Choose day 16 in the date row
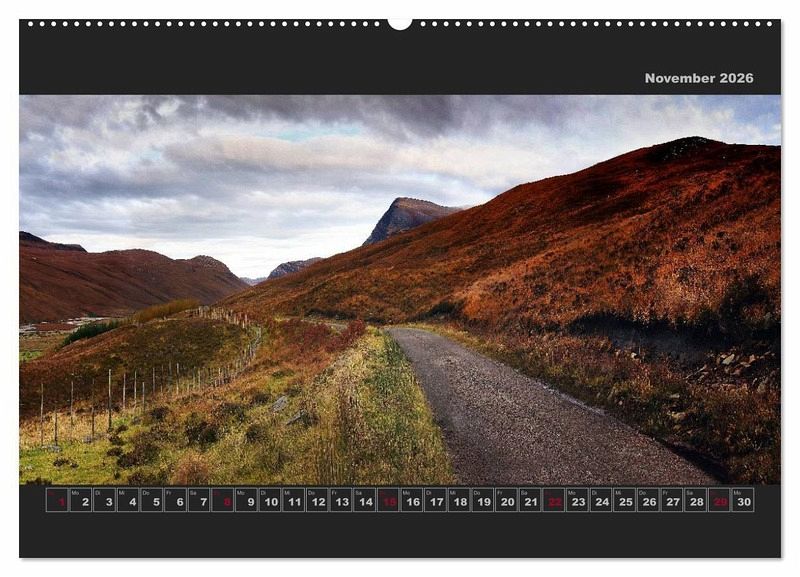 tap(411, 500)
